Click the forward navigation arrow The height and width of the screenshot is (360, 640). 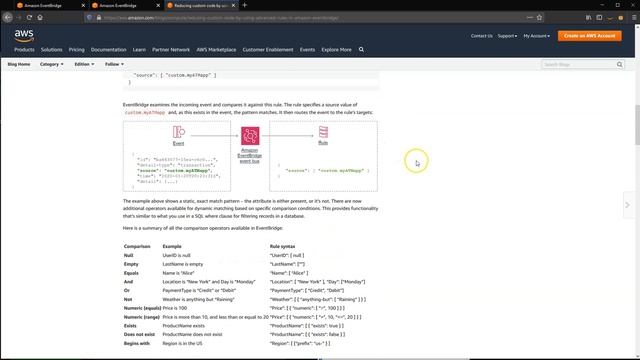click(x=19, y=18)
